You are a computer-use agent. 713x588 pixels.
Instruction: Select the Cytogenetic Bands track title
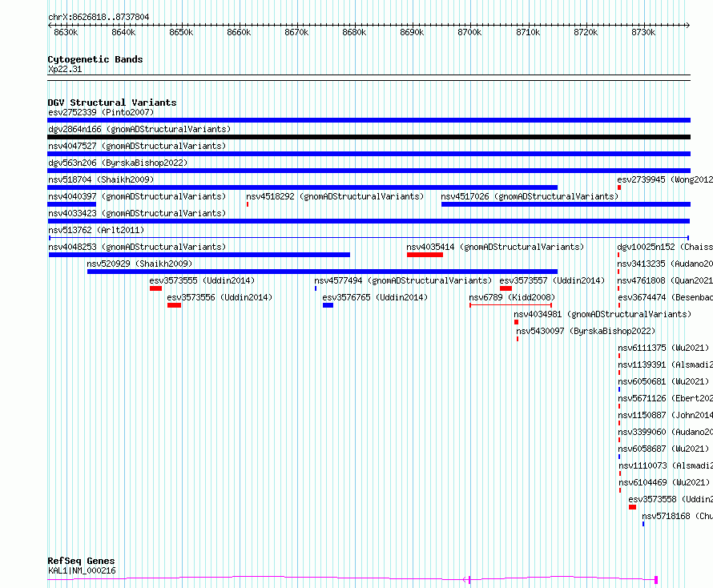pos(95,59)
